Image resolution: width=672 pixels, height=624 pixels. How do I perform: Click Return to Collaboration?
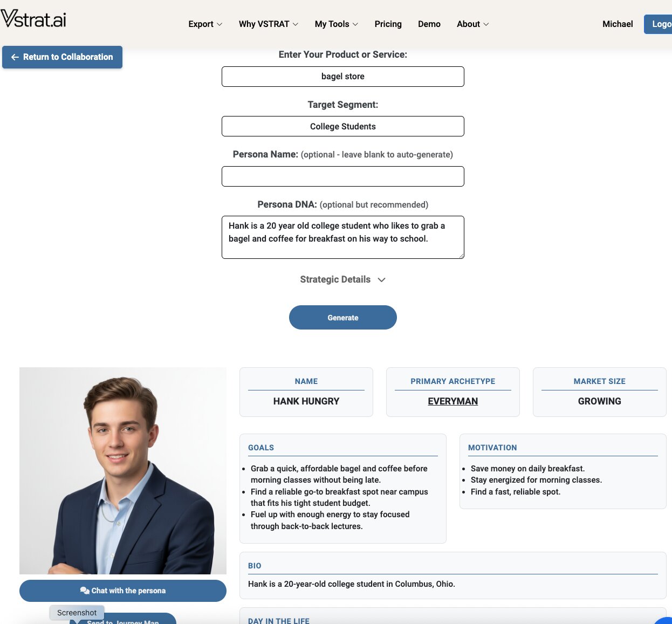point(62,57)
